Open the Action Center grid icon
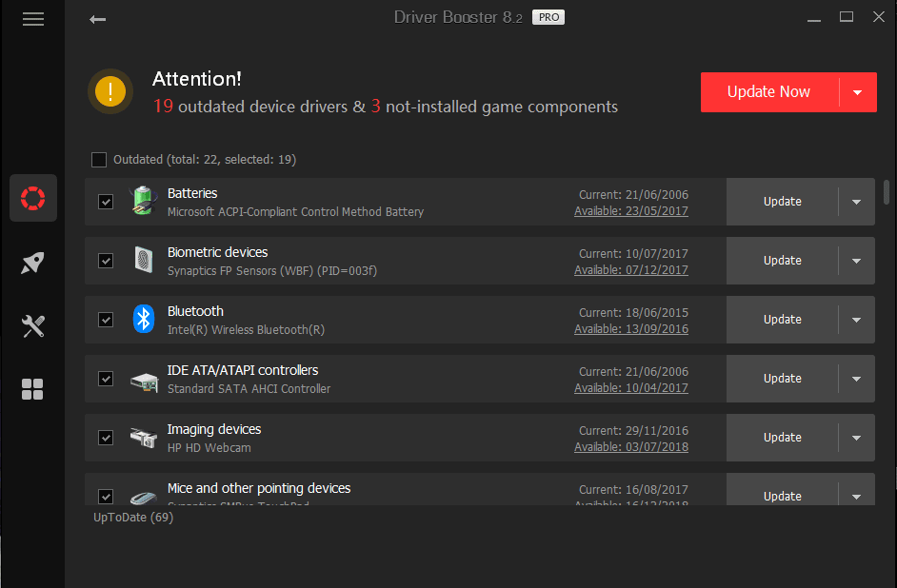 click(x=33, y=389)
